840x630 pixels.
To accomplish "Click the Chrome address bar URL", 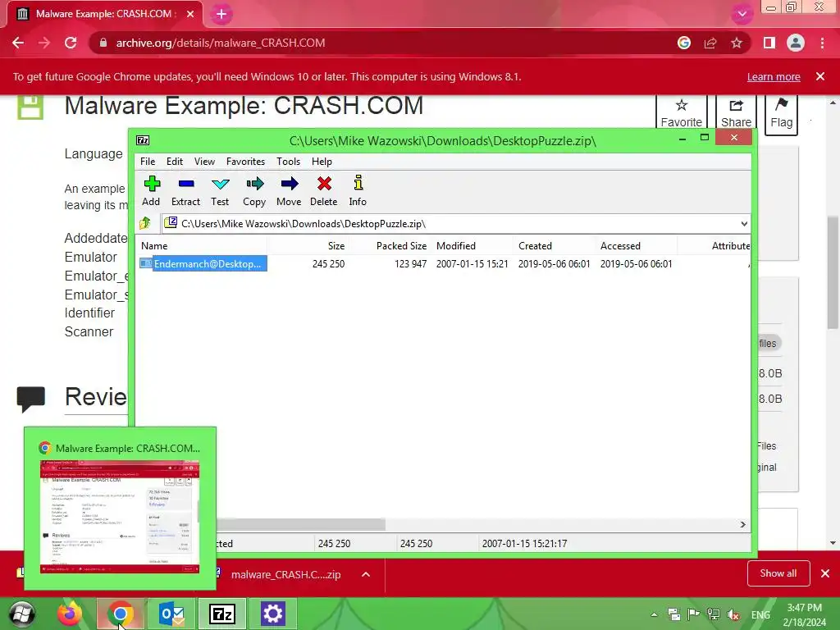I will [x=221, y=43].
